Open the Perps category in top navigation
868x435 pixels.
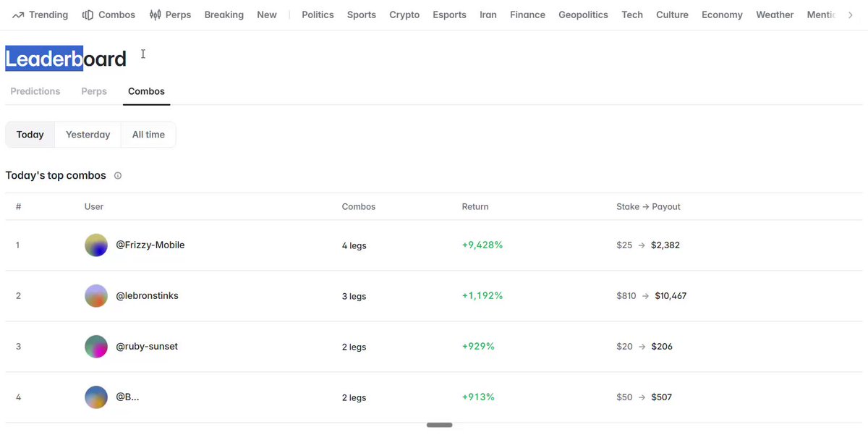tap(170, 14)
